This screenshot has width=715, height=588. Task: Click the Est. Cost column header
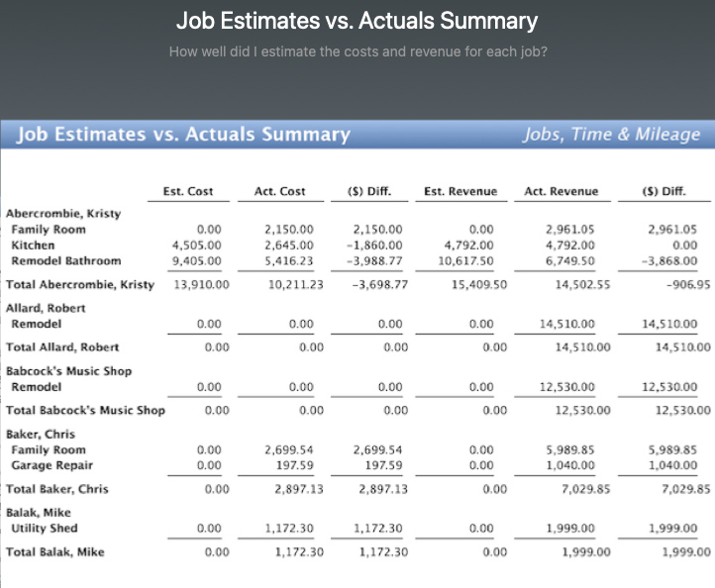tap(188, 191)
